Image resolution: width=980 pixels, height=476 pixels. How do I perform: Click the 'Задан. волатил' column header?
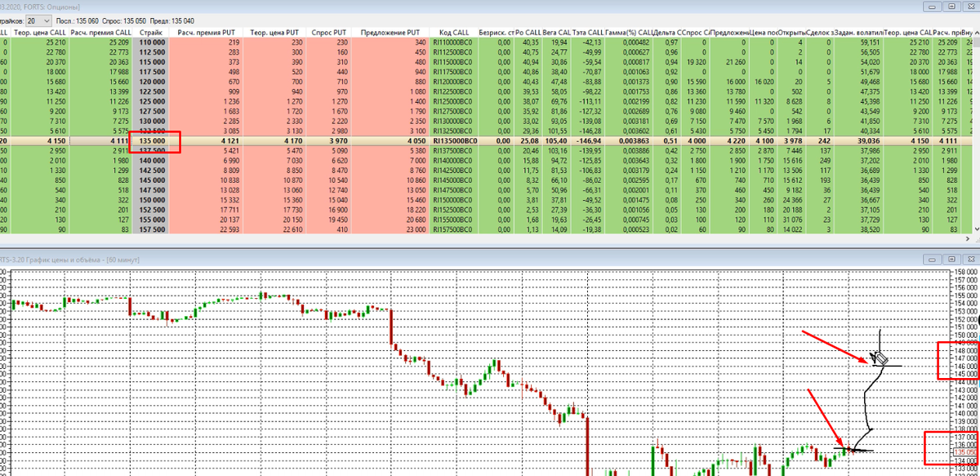tap(857, 32)
